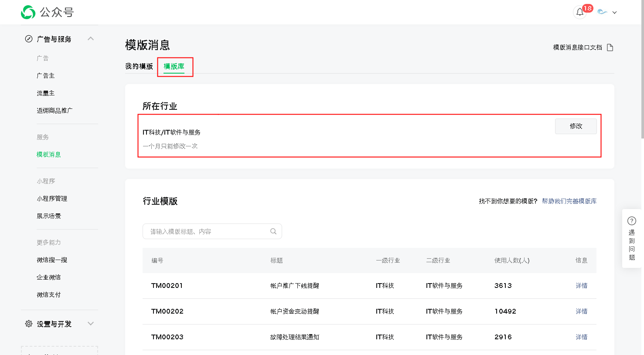Open 微信支付 in sidebar
Viewport: 644px width, 355px height.
pos(49,295)
